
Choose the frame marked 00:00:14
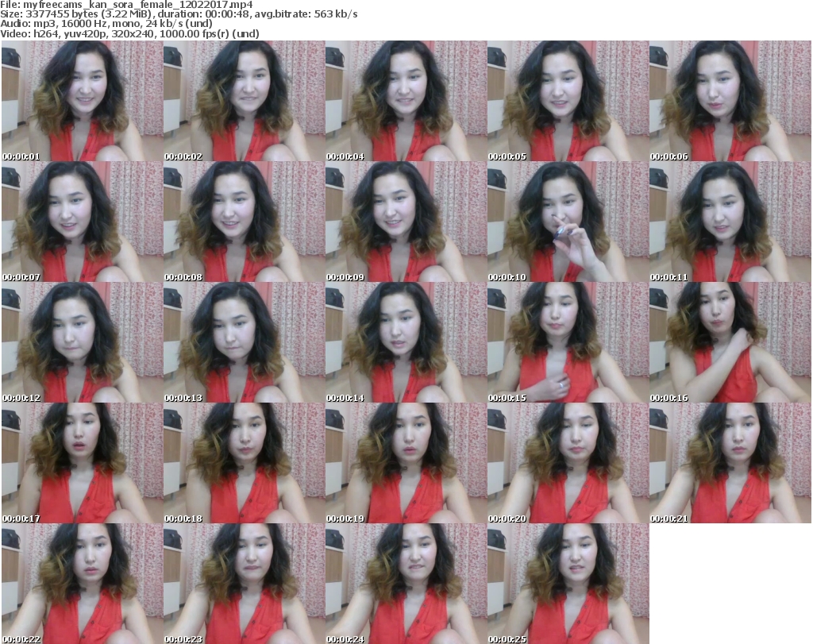[406, 343]
